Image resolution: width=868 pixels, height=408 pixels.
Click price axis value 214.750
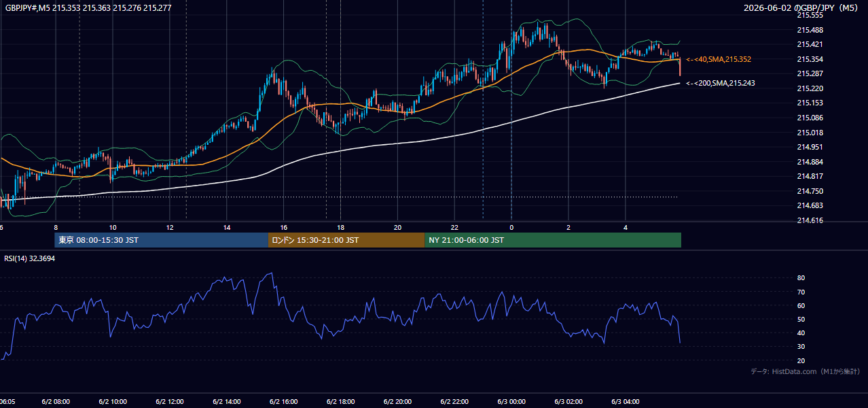[810, 191]
